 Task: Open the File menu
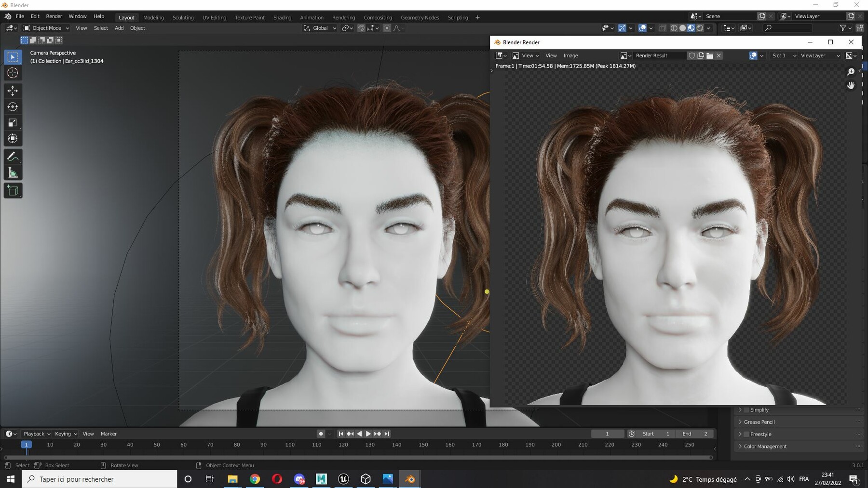(20, 16)
